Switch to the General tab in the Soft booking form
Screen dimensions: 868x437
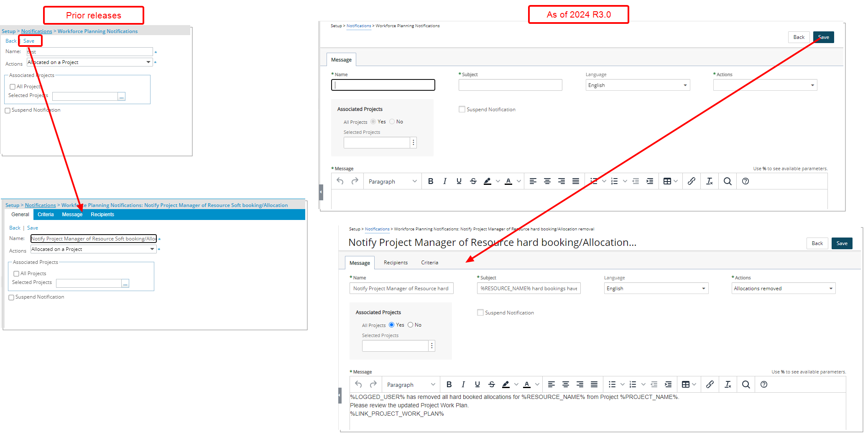(x=20, y=215)
